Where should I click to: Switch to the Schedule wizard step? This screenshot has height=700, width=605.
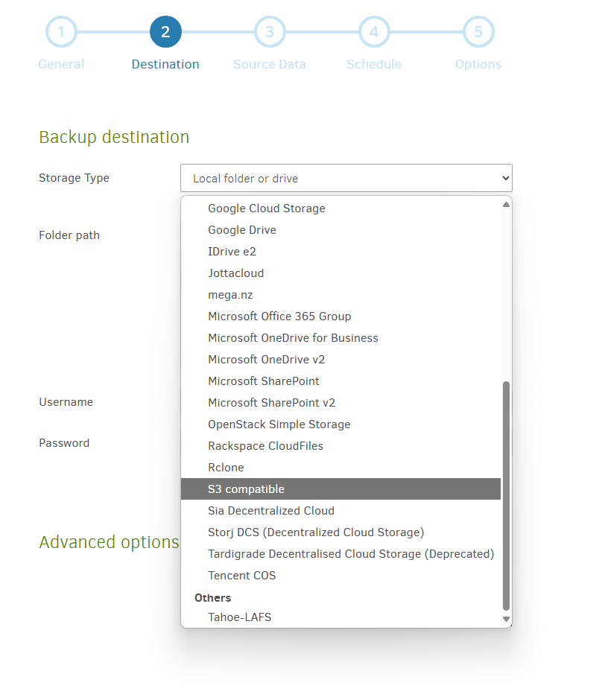tap(374, 64)
